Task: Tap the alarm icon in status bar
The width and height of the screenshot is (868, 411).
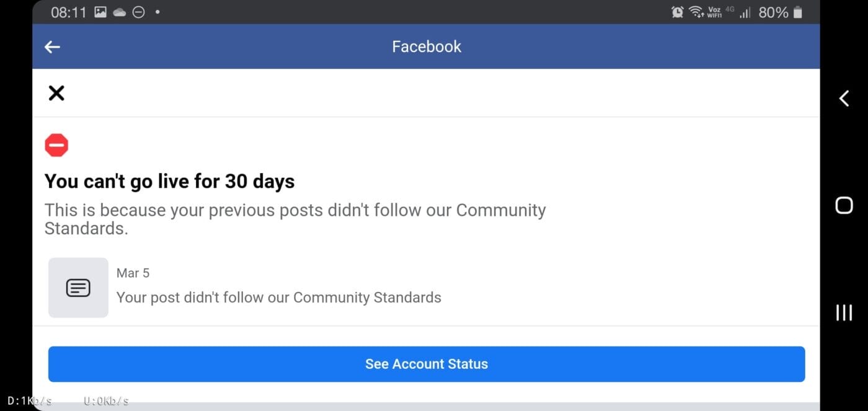Action: point(677,12)
